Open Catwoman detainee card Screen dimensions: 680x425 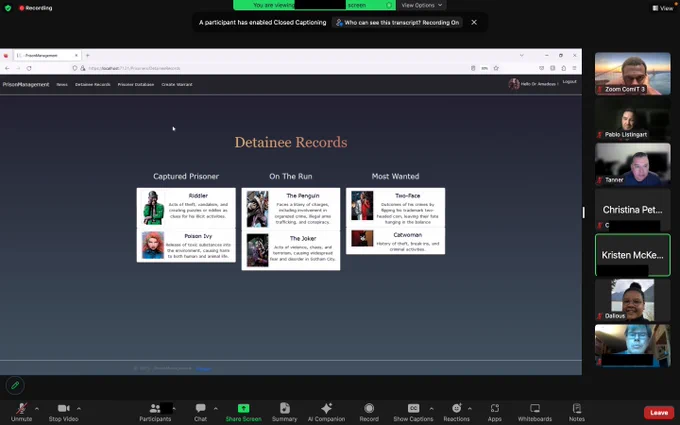point(395,241)
